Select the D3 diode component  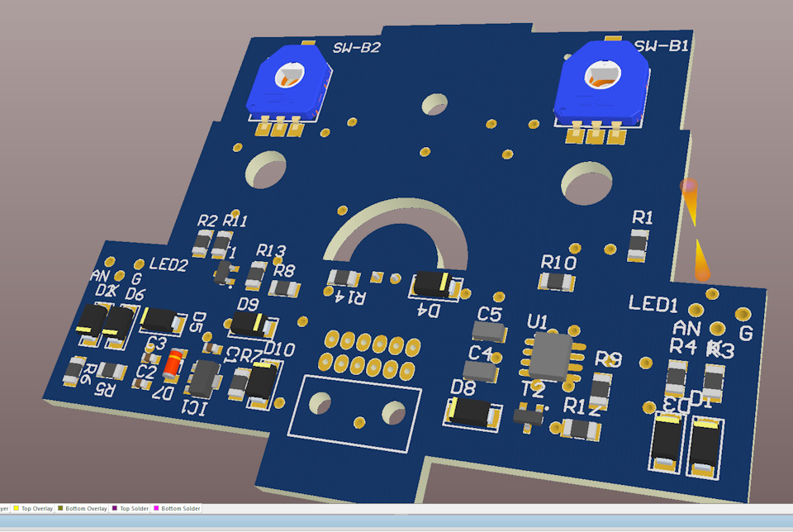pyautogui.click(x=667, y=442)
